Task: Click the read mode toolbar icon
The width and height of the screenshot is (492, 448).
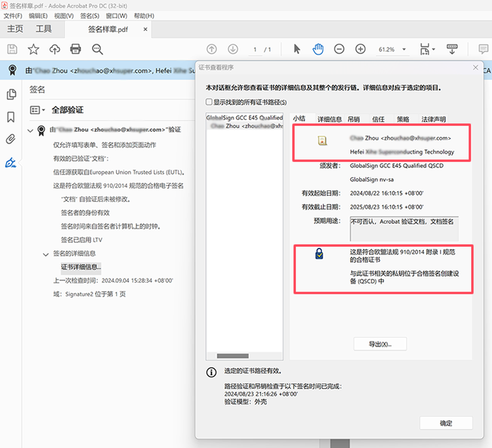Action: click(x=452, y=49)
